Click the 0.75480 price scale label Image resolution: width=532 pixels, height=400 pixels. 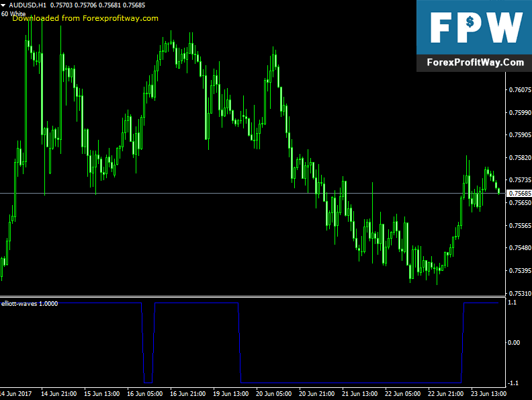coord(520,248)
